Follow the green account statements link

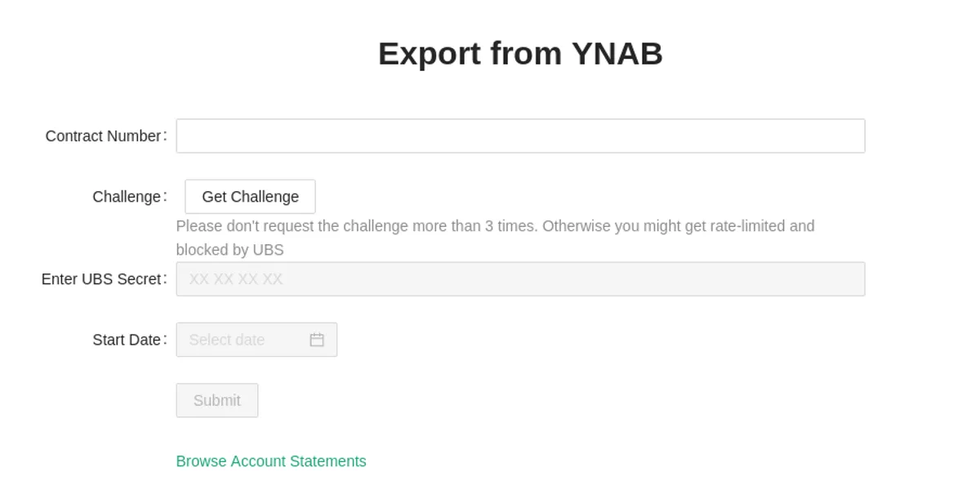271,461
